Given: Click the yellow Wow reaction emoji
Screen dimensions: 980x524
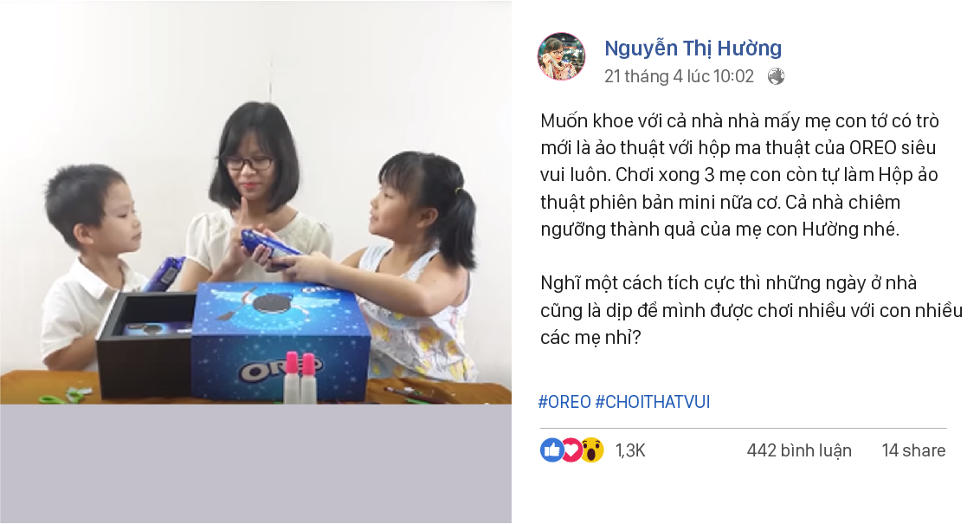Looking at the screenshot, I should tap(592, 450).
